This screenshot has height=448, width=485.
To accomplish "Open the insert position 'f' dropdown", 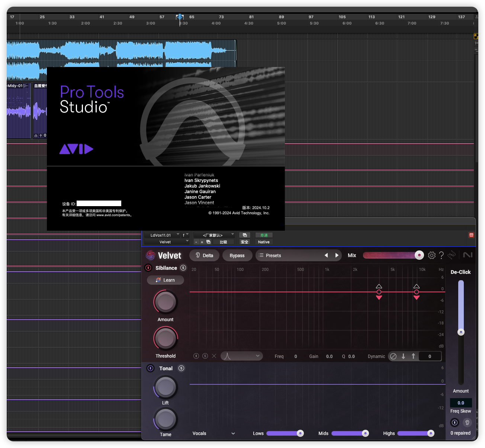I will [185, 235].
